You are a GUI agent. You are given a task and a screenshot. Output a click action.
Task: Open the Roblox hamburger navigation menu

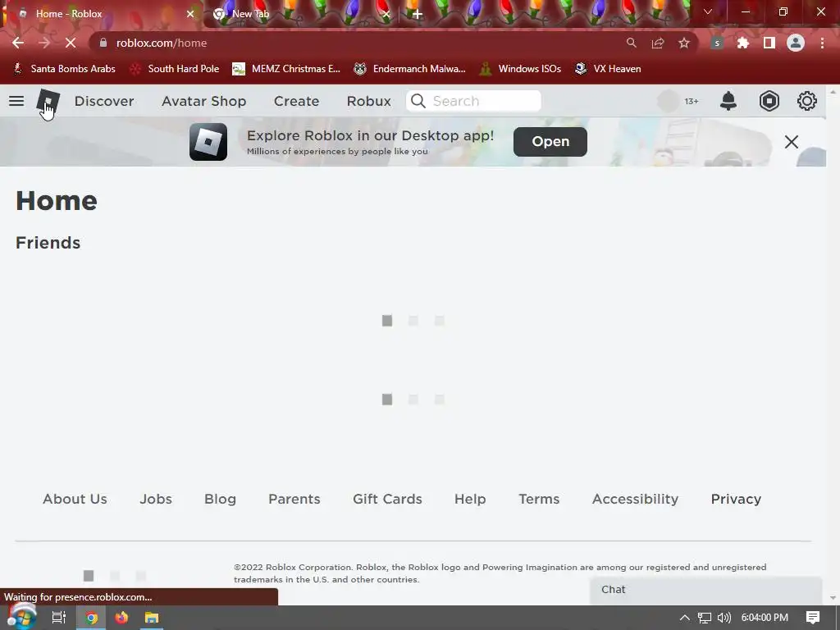[16, 101]
